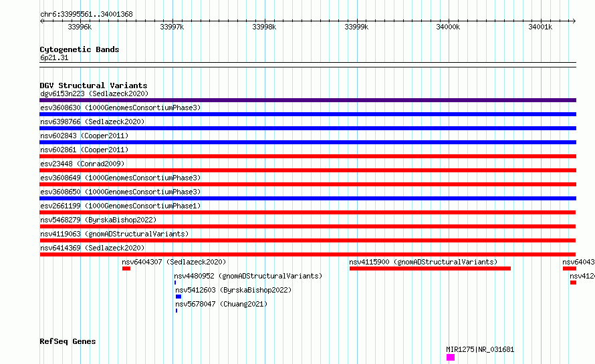Click the red bar under nsv4115900
Image resolution: width=595 pixels, height=364 pixels.
coord(430,268)
